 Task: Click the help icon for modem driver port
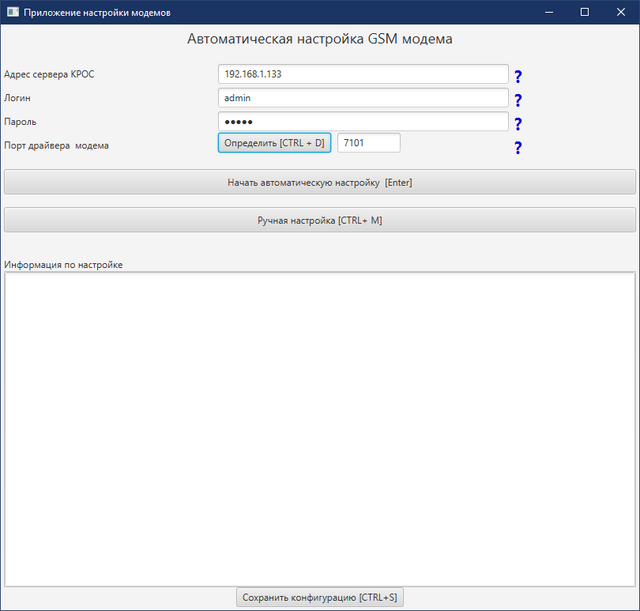tap(518, 148)
